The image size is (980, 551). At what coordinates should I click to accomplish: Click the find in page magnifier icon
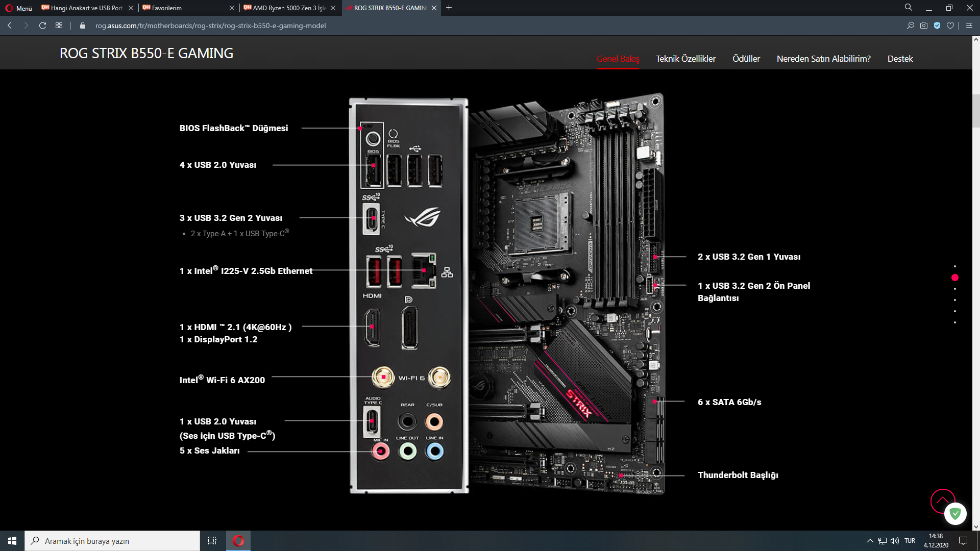pos(911,26)
